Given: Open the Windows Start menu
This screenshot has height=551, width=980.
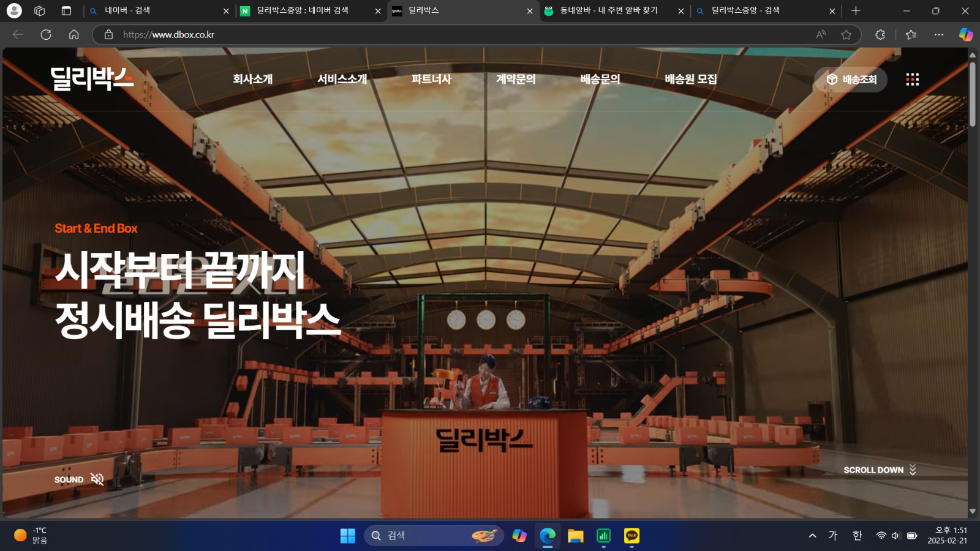Looking at the screenshot, I should coord(348,536).
